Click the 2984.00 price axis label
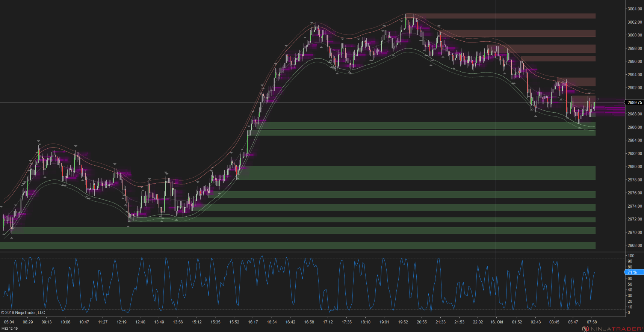Screen dimensions: 644x332 tap(635, 140)
